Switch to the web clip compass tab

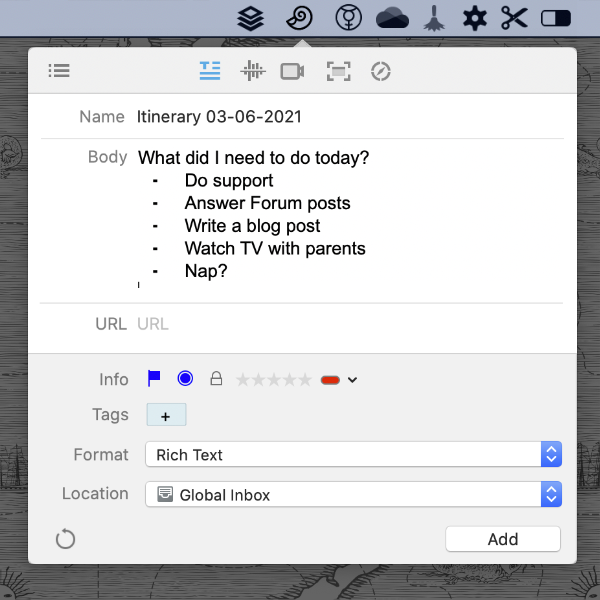click(381, 71)
